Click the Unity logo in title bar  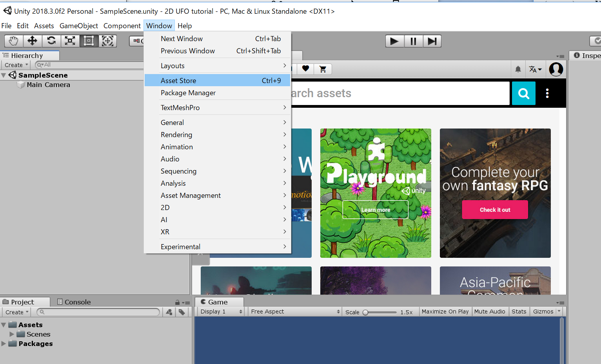point(7,11)
